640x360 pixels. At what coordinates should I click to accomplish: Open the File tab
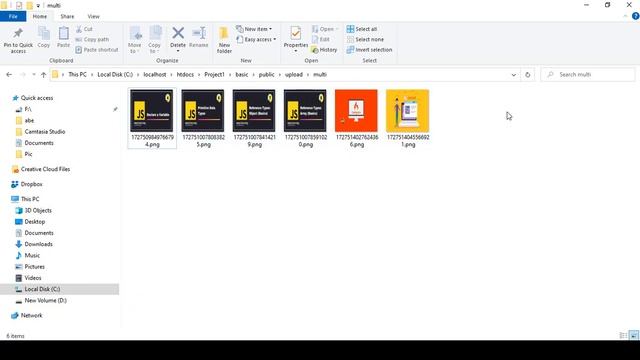tap(13, 16)
